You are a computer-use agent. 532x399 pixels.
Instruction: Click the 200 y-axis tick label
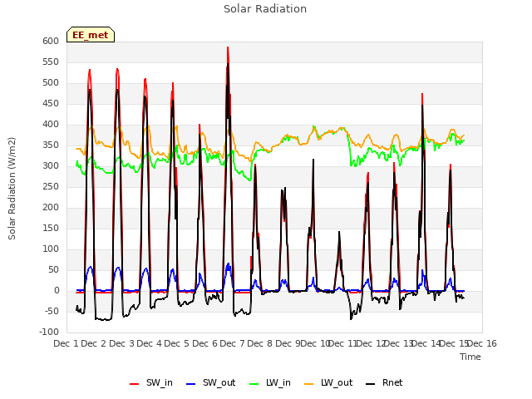[x=51, y=207]
